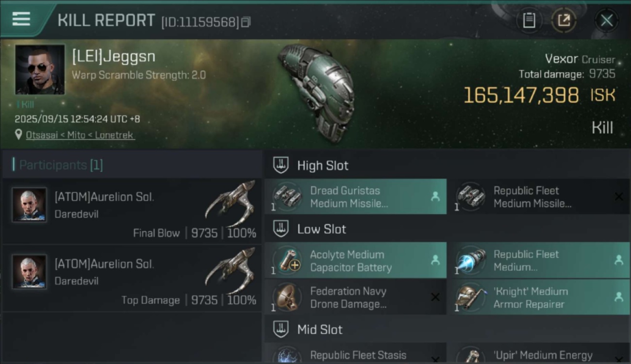The width and height of the screenshot is (631, 364).
Task: Click the clipboard icon in header
Action: click(x=529, y=20)
